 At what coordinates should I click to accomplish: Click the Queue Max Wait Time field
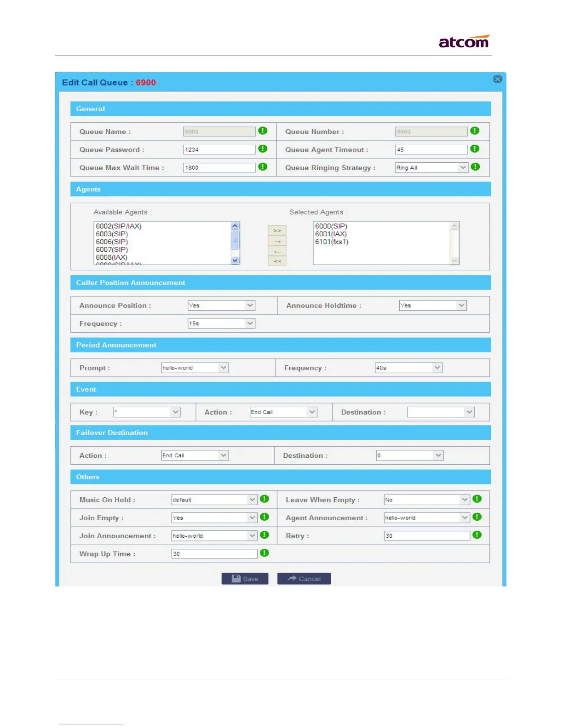click(219, 168)
